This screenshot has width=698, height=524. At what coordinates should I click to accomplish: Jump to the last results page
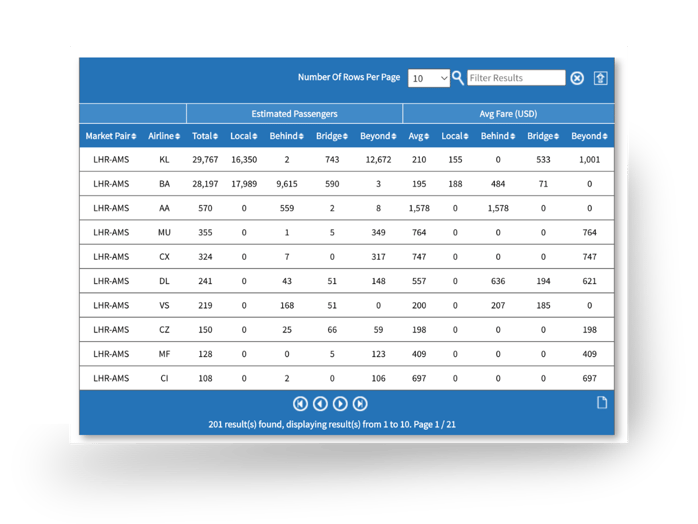pyautogui.click(x=360, y=404)
